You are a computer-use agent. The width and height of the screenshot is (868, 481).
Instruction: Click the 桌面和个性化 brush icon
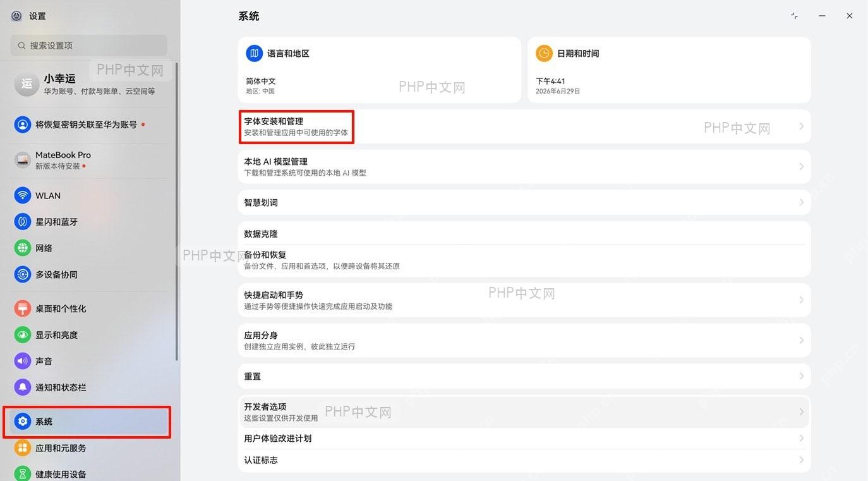tap(23, 308)
